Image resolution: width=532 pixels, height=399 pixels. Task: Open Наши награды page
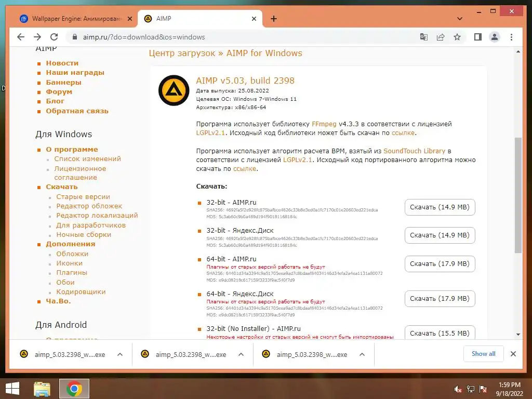[x=75, y=73]
